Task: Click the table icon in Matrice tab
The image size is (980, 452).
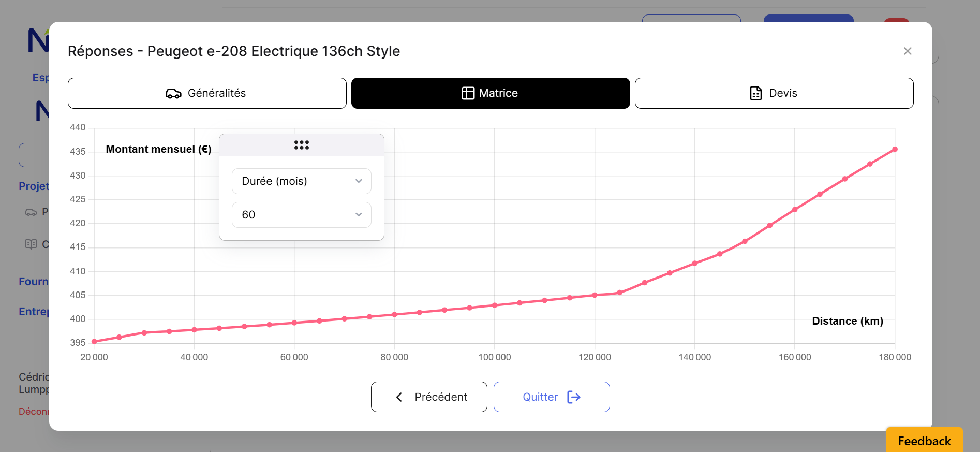Action: tap(468, 93)
